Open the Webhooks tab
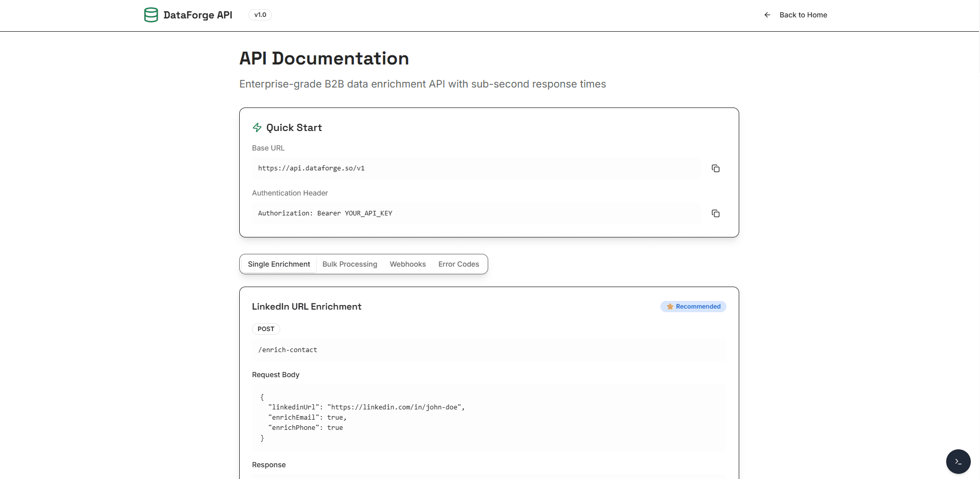 tap(408, 264)
